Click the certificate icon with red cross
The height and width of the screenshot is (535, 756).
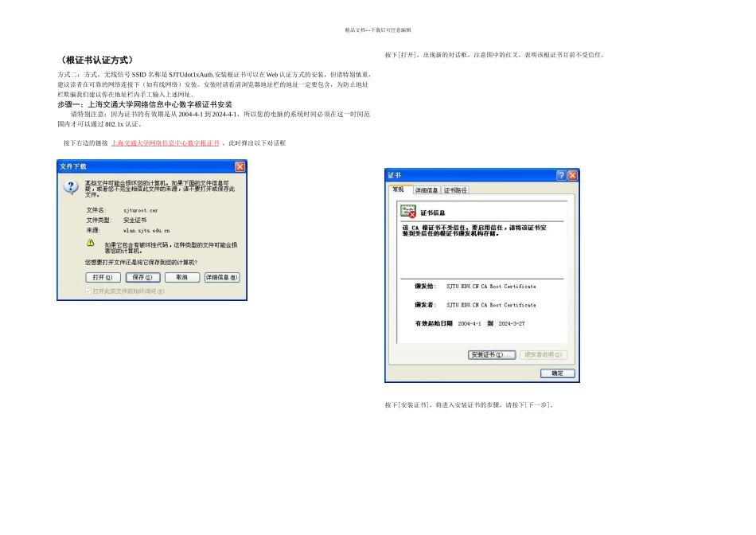coord(408,211)
